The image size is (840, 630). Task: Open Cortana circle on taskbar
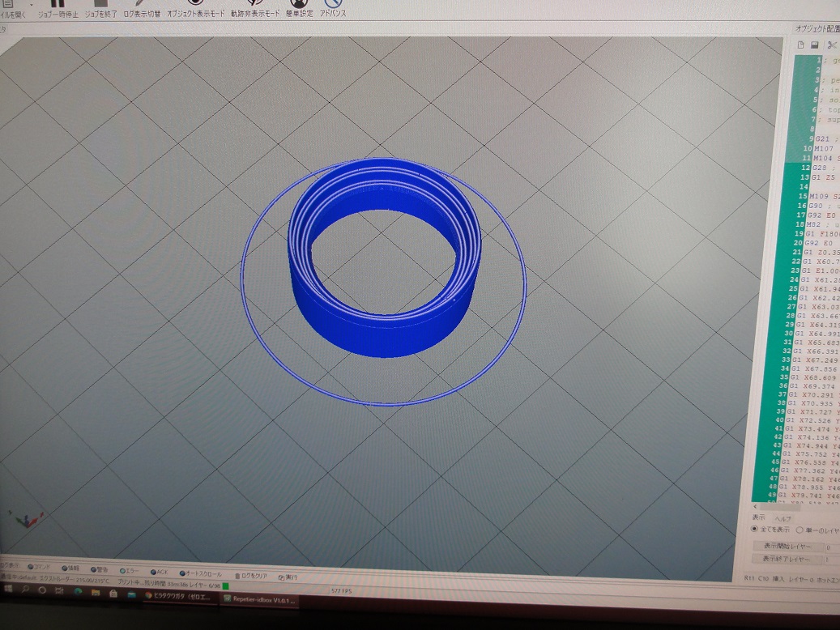[42, 590]
